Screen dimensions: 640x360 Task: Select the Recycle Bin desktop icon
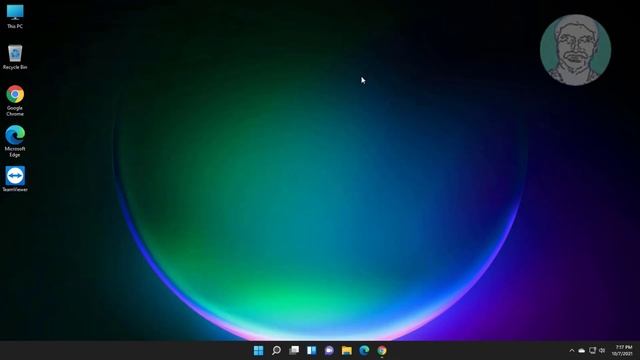[15, 57]
